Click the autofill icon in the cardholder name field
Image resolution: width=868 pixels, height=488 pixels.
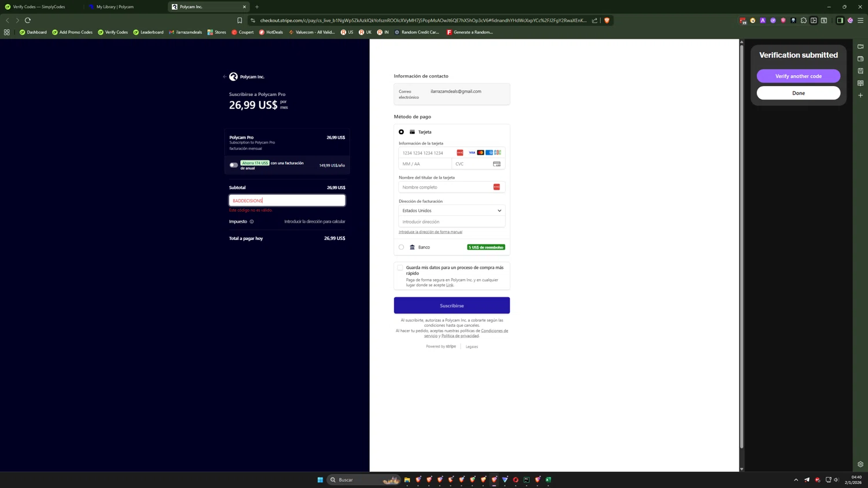tap(496, 187)
